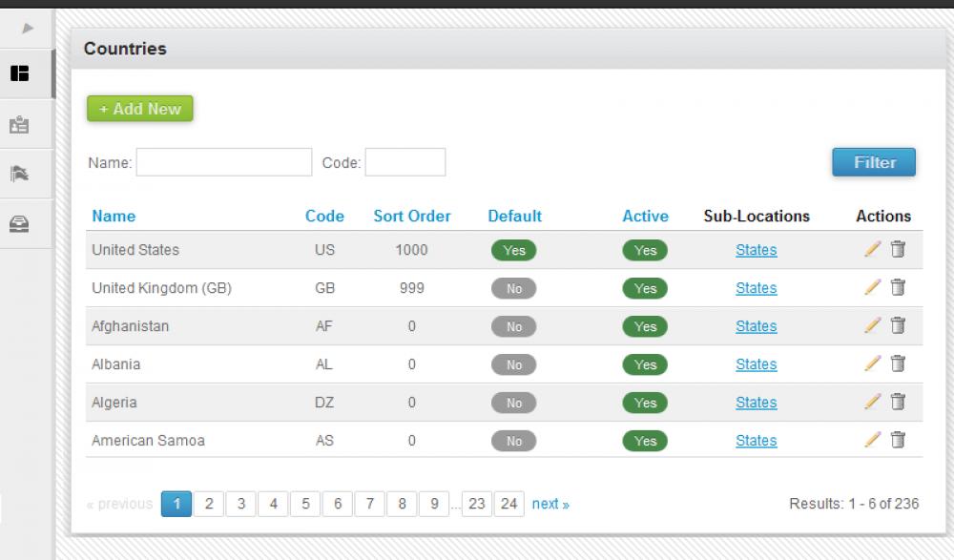Click the next pagination link
This screenshot has height=560, width=954.
pyautogui.click(x=550, y=504)
